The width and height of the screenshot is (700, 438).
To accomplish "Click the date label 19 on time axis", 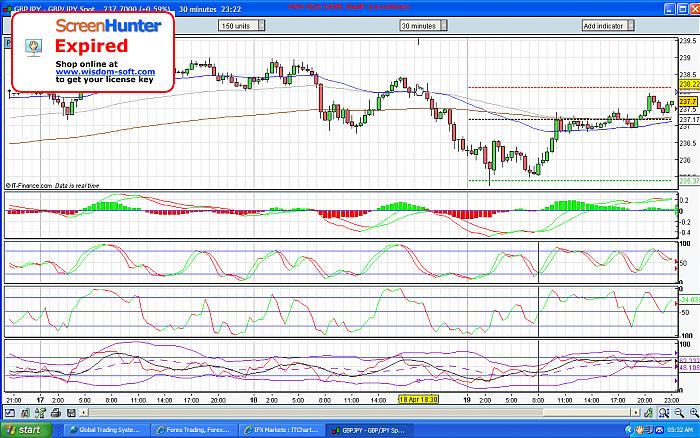I will coord(467,400).
